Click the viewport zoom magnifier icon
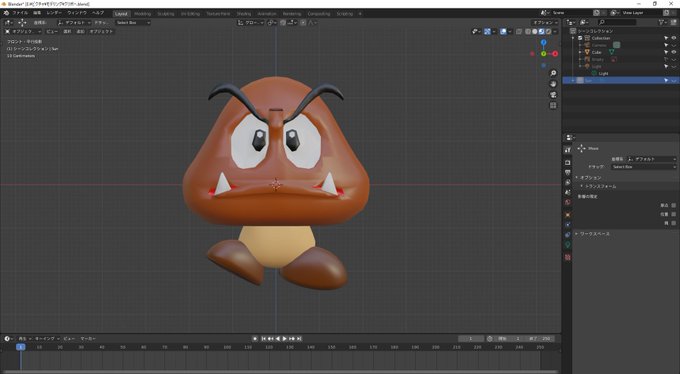The height and width of the screenshot is (374, 680). [x=553, y=73]
